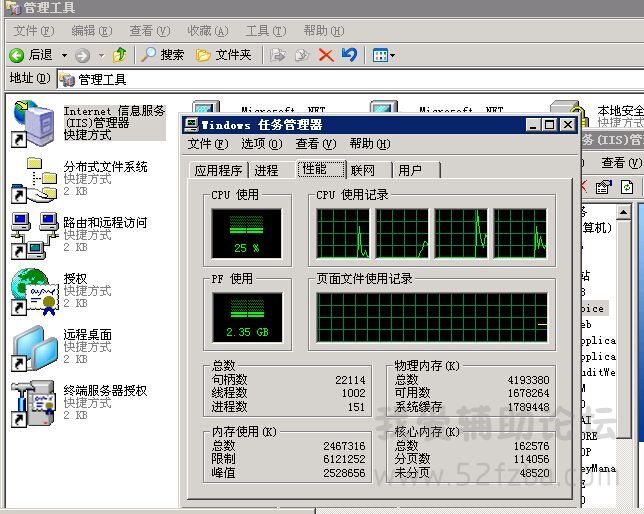Click the 分页数 value 114056
644x514 pixels.
(x=531, y=459)
